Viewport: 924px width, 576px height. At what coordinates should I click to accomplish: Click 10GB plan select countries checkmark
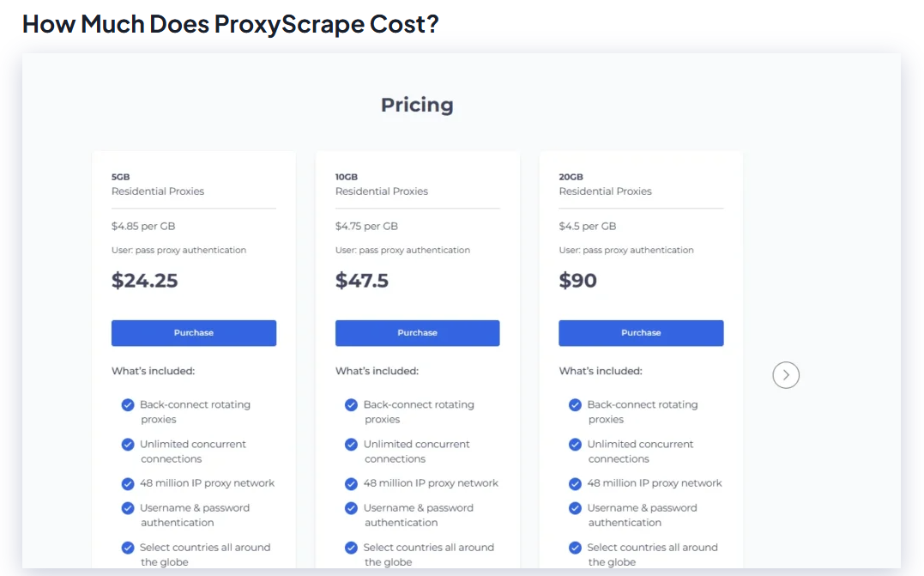[351, 548]
